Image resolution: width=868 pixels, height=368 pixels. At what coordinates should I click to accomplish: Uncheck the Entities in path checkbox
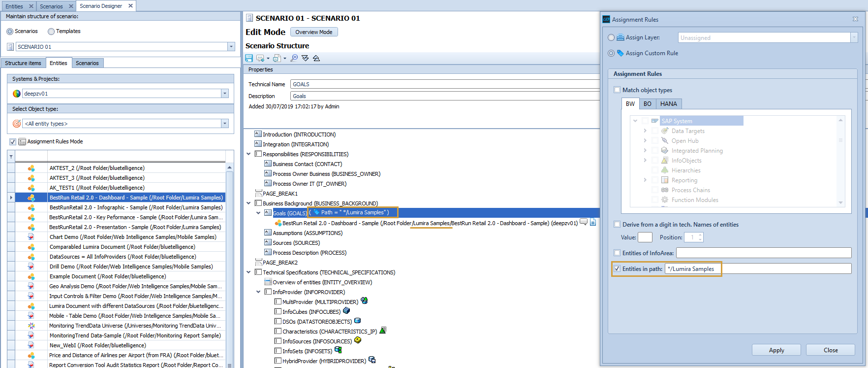tap(617, 268)
